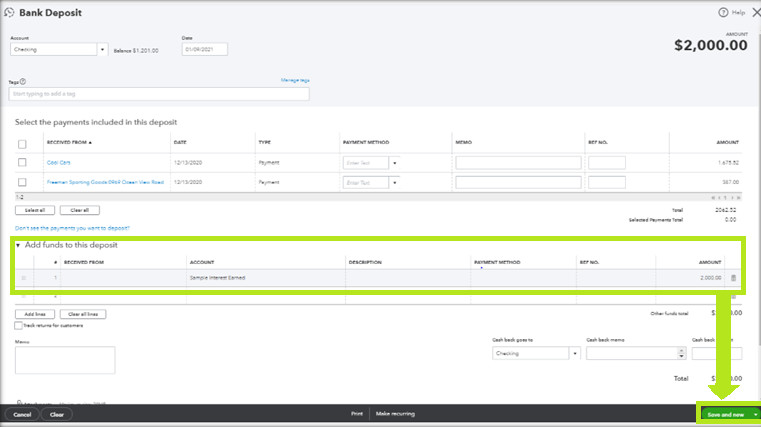Collapse the Add funds to this deposit section

click(18, 246)
